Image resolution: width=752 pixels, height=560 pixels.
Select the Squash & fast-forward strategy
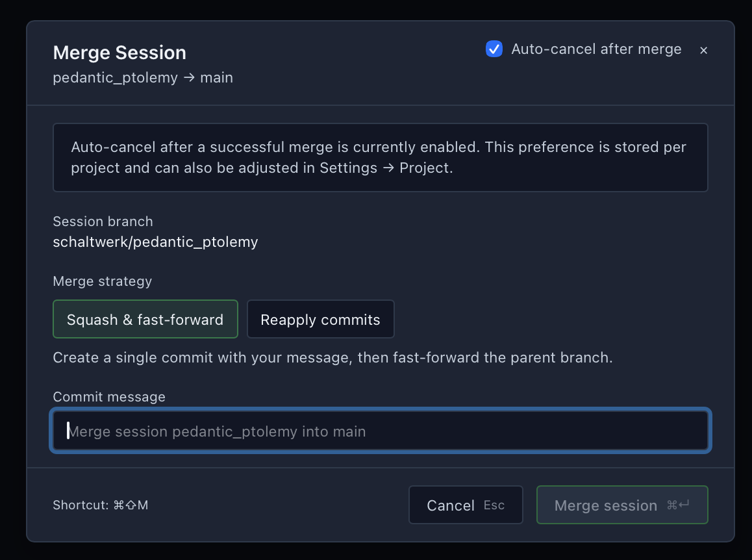[145, 319]
